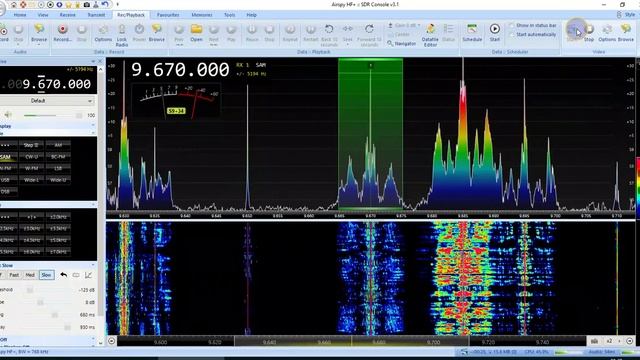Open the Help ribbon tab
This screenshot has width=640, height=360.
[251, 15]
